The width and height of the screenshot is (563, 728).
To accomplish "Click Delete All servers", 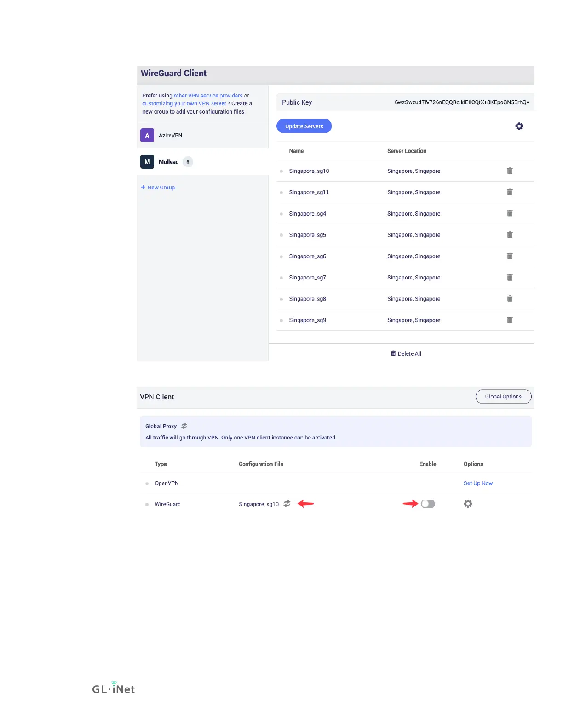I will coord(406,353).
